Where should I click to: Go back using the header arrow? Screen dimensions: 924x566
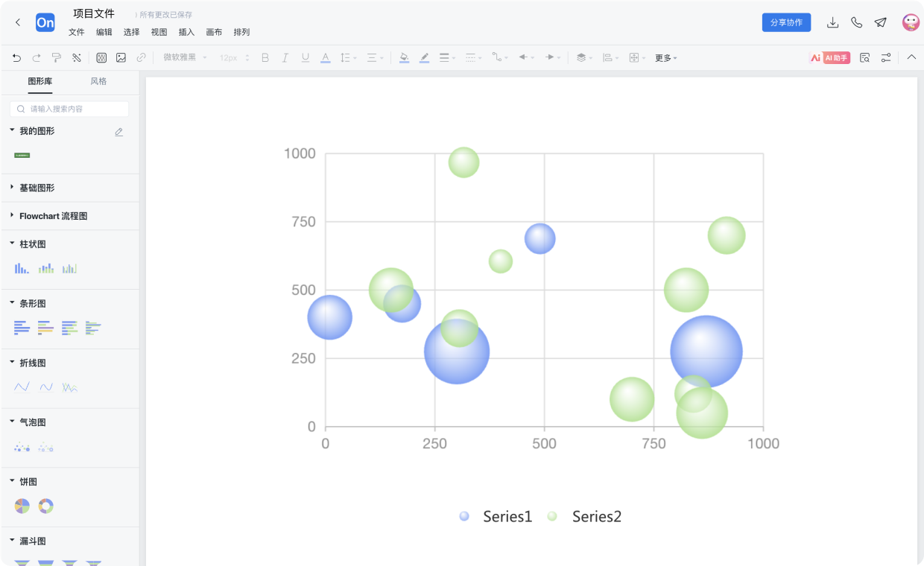(18, 22)
